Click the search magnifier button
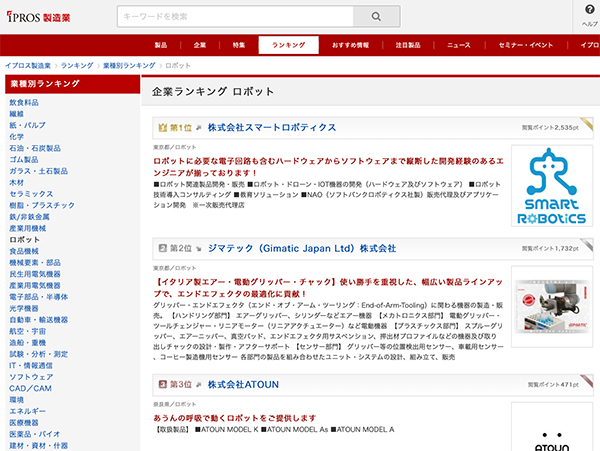The height and width of the screenshot is (451, 600). 377,16
